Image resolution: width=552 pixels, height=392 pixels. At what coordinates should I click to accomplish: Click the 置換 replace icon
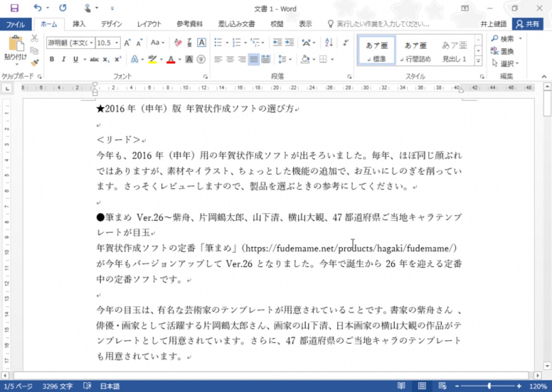pos(502,51)
